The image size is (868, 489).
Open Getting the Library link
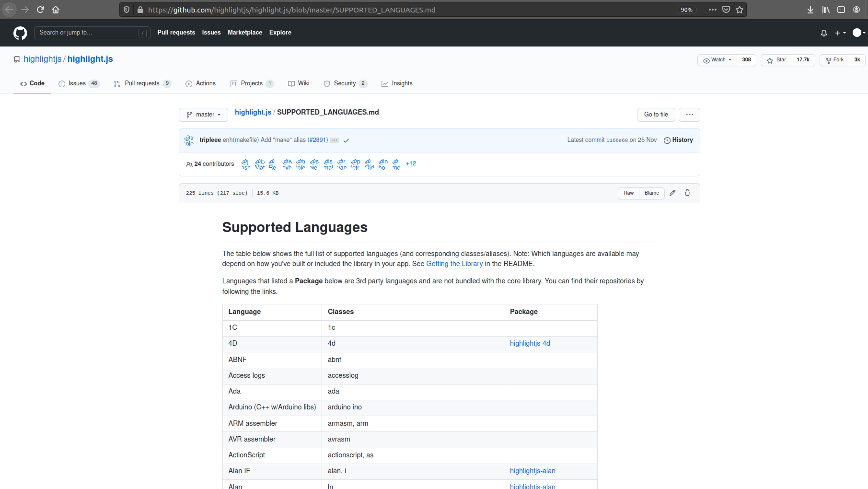click(x=454, y=264)
